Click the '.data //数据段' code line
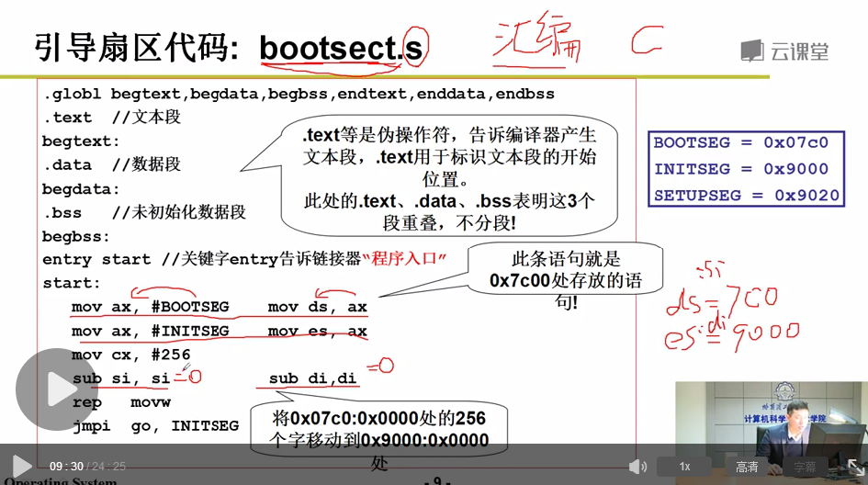Screen dimensions: 868x485 (x=112, y=164)
